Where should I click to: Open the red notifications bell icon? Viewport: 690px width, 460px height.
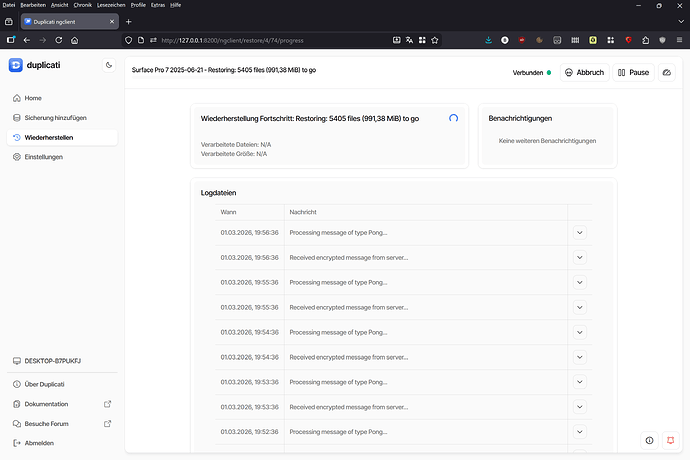click(x=670, y=440)
